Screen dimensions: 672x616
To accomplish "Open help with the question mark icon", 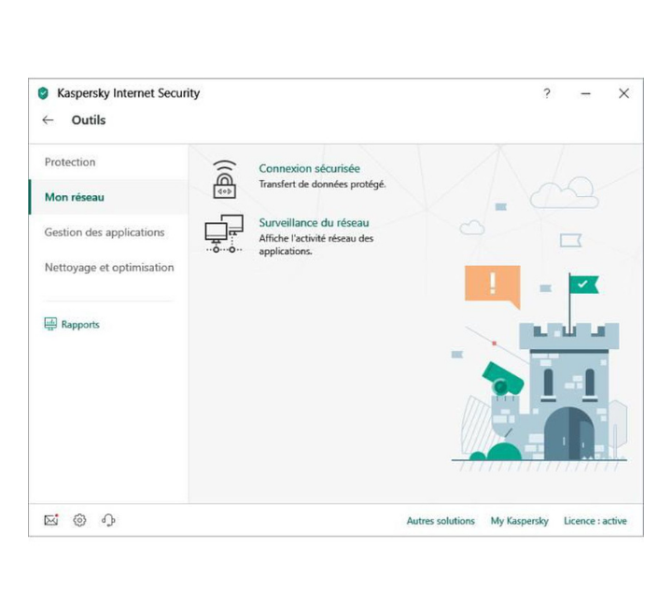I will 547,93.
